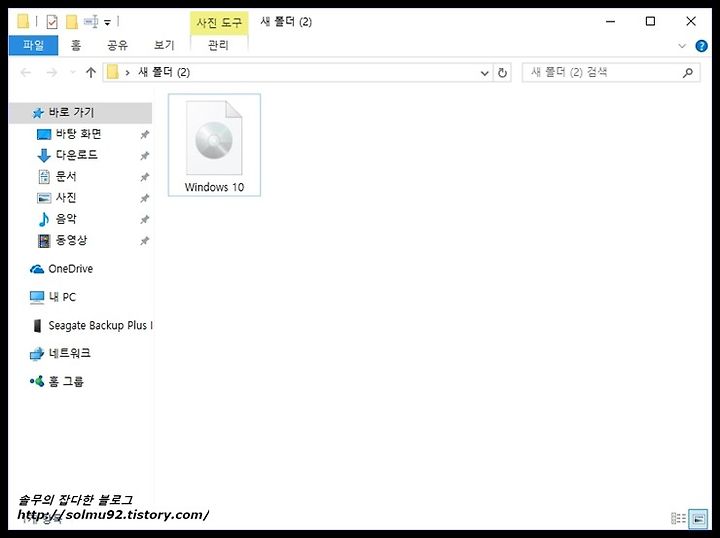Click the search magnifier icon

point(687,73)
